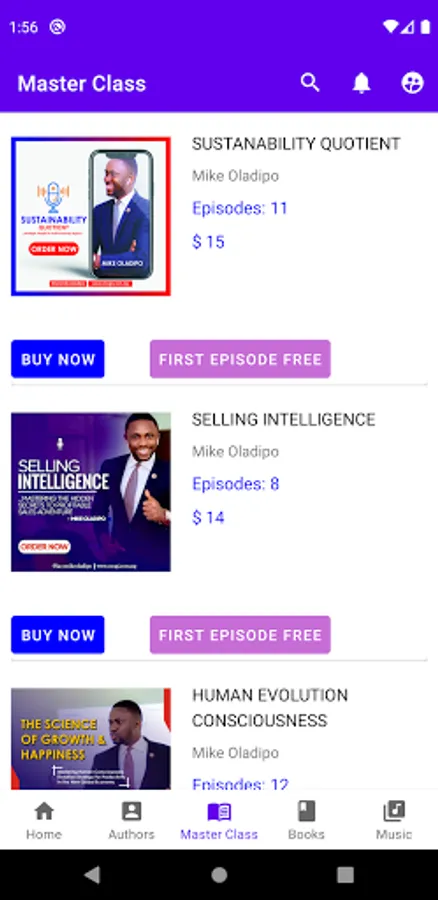
Task: Tap the Android home circle button
Action: pyautogui.click(x=219, y=875)
